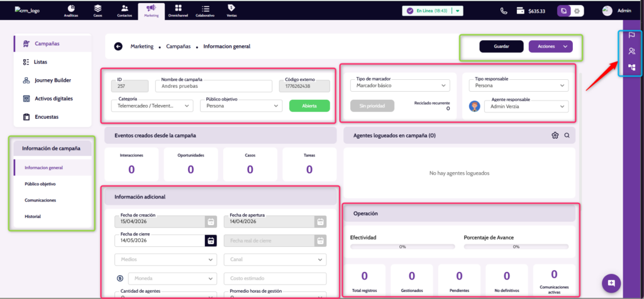Click the back arrow beside Marketing breadcrumb
The height and width of the screenshot is (299, 644).
118,46
